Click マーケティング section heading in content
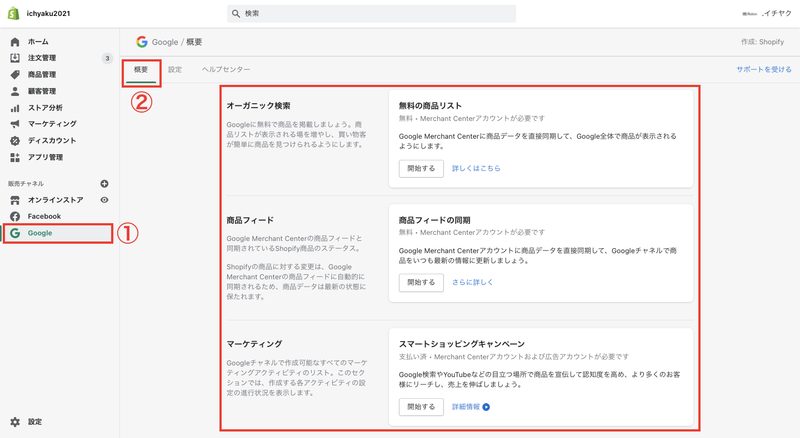Viewport: 800px width, 438px height. click(254, 344)
